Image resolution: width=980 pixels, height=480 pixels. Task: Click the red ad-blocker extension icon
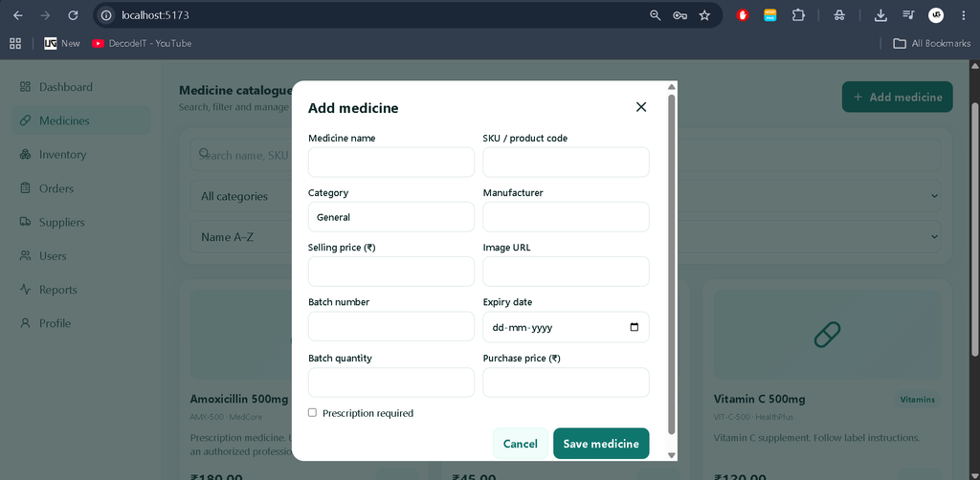(743, 15)
